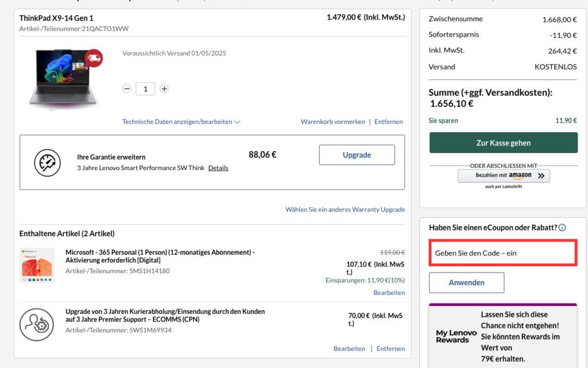588x368 pixels.
Task: Click the red delivery truck badge
Action: 94,58
